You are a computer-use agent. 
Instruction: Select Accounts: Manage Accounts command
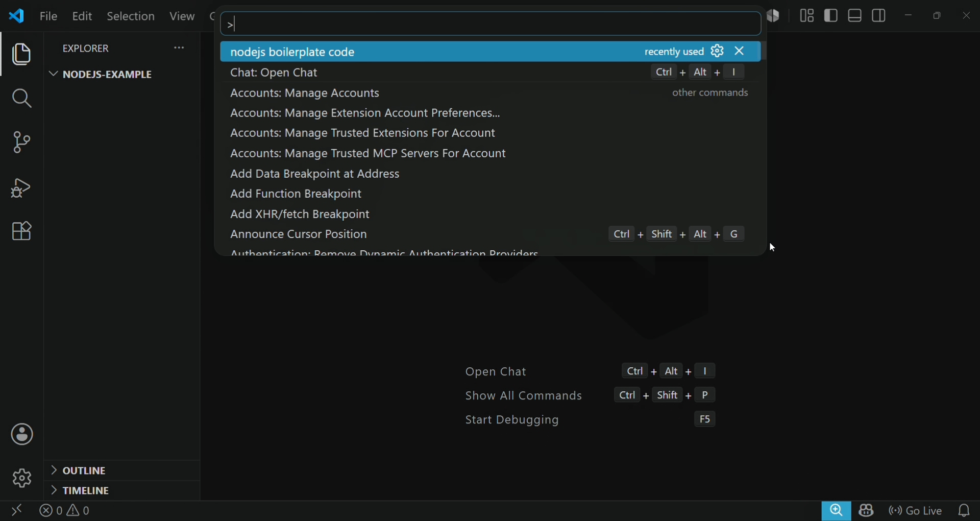tap(491, 93)
